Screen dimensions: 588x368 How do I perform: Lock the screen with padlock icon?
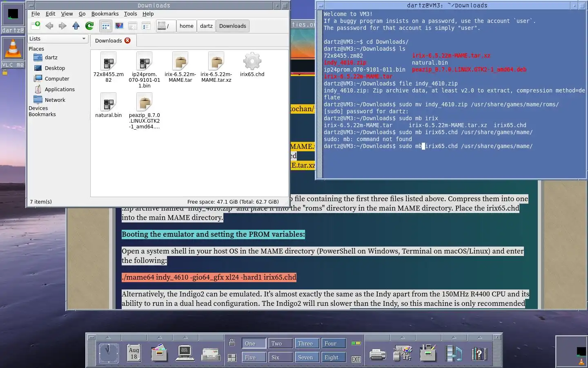(232, 343)
